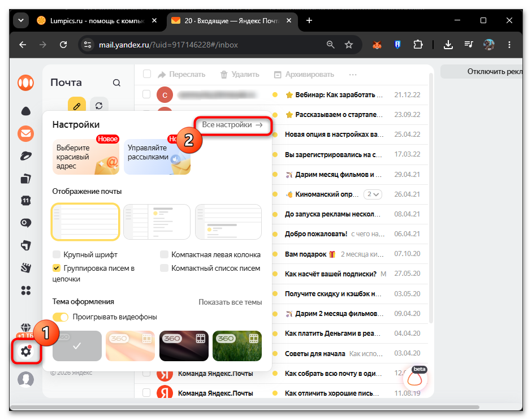532x420 pixels.
Task: Switch to the Lumpics.ru browser tab
Action: (97, 21)
